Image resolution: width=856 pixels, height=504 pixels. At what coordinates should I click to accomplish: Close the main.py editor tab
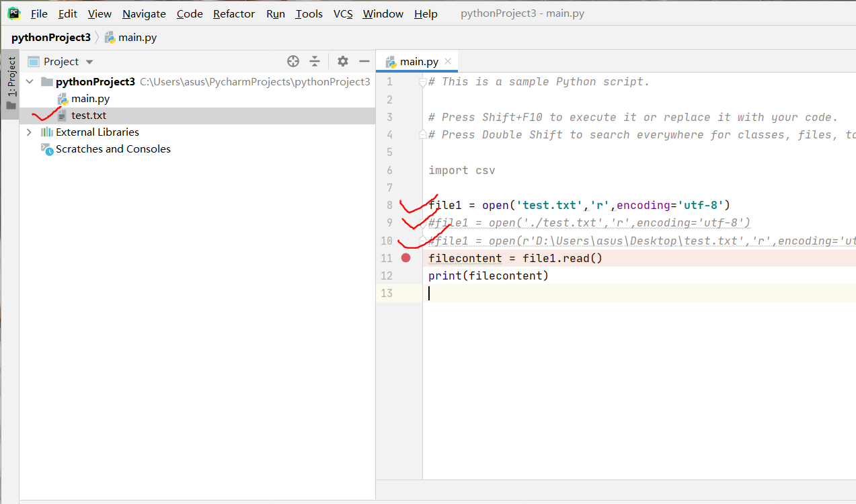click(x=448, y=61)
